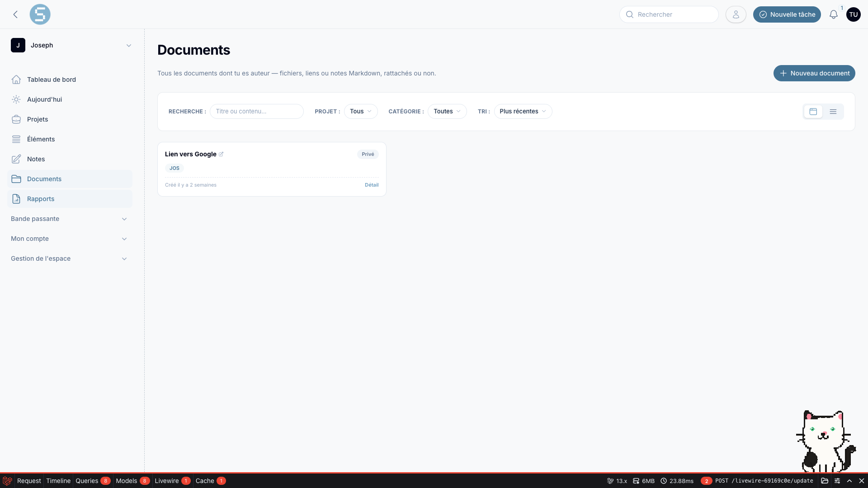Click the Laravel debugbar logo
This screenshot has width=868, height=488.
coord(7,481)
